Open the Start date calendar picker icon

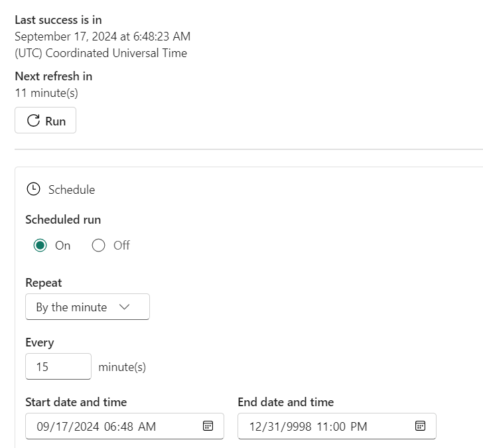click(208, 426)
